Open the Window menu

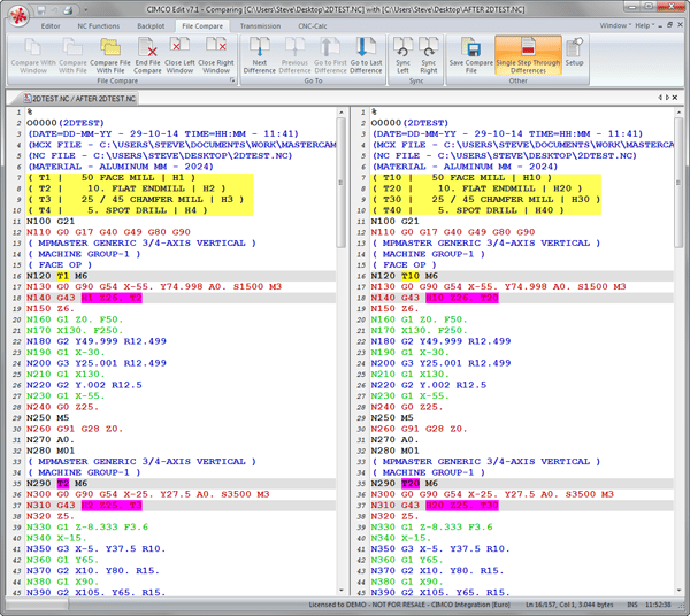tap(615, 26)
